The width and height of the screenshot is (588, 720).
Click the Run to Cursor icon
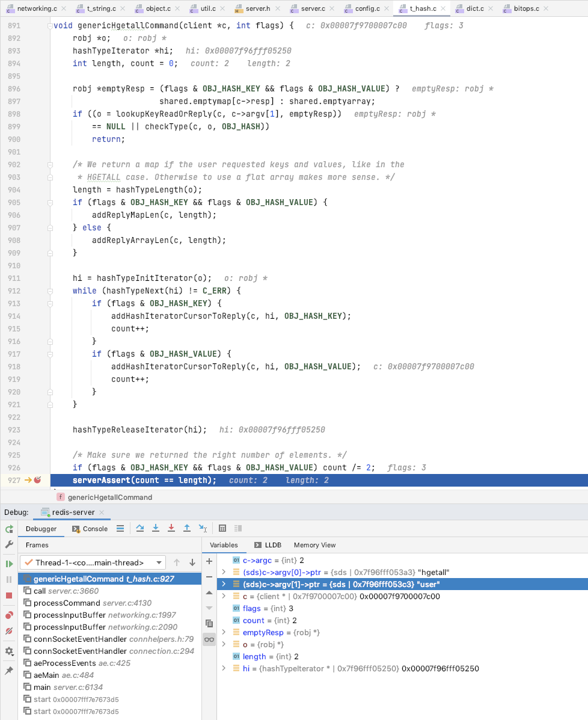click(203, 529)
